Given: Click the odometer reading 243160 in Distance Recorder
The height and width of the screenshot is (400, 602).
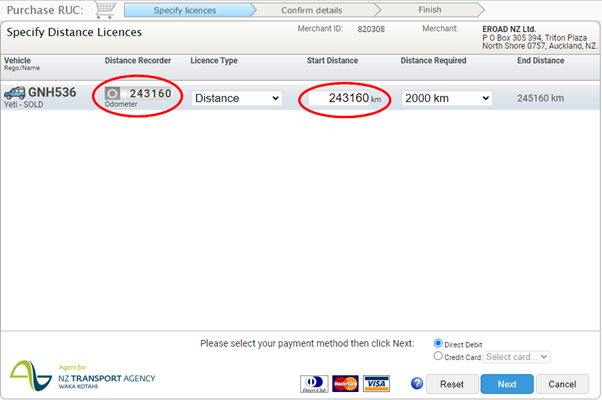Looking at the screenshot, I should click(x=150, y=93).
